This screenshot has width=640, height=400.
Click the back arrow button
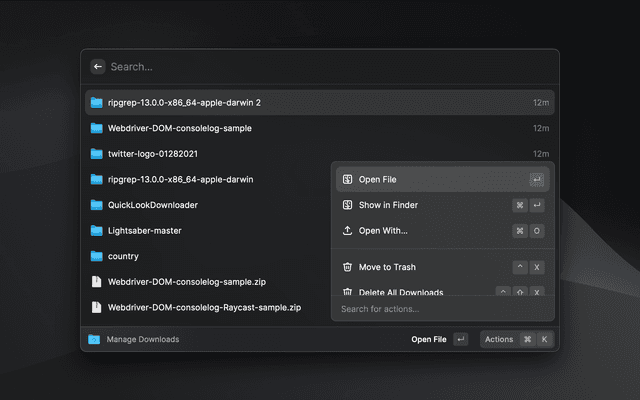coord(97,67)
